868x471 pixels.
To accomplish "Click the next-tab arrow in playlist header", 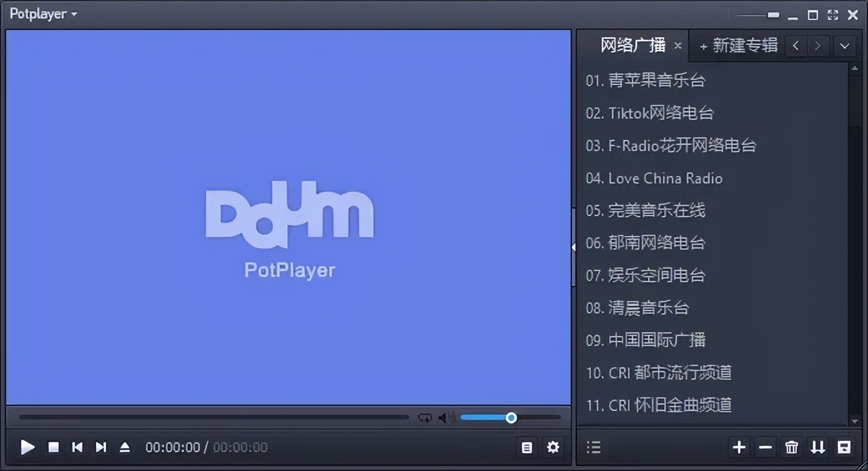I will [818, 46].
